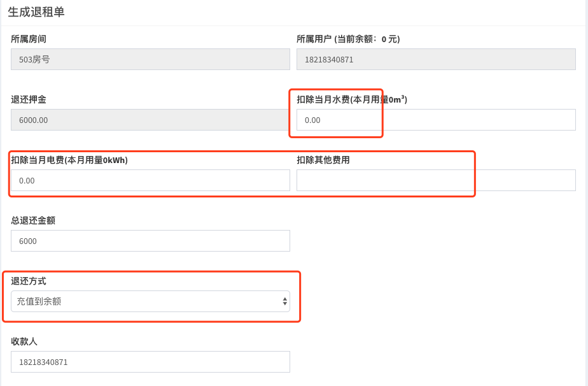
Task: Click the 生成退租单 page heading
Action: coord(36,11)
